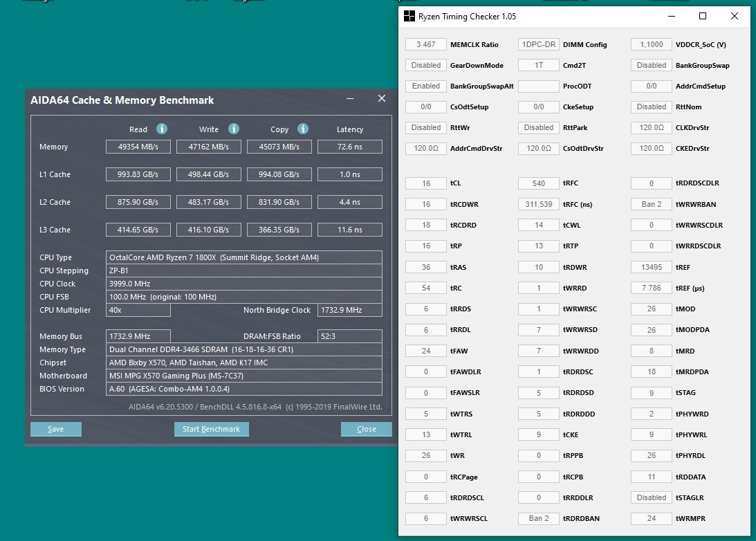This screenshot has width=756, height=541.
Task: Click the tRDDATA value 11
Action: (652, 477)
